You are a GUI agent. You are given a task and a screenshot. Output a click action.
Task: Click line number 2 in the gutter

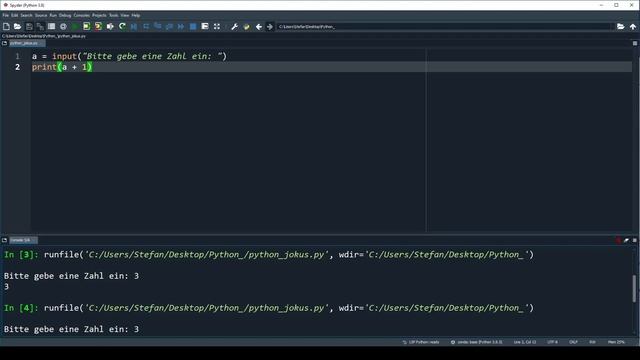point(18,67)
